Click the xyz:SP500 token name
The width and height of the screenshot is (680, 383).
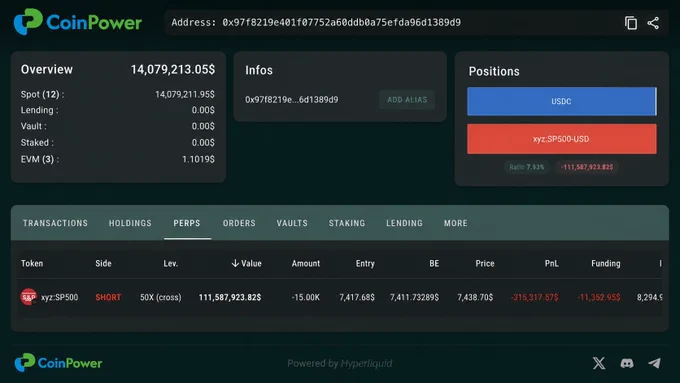click(59, 297)
